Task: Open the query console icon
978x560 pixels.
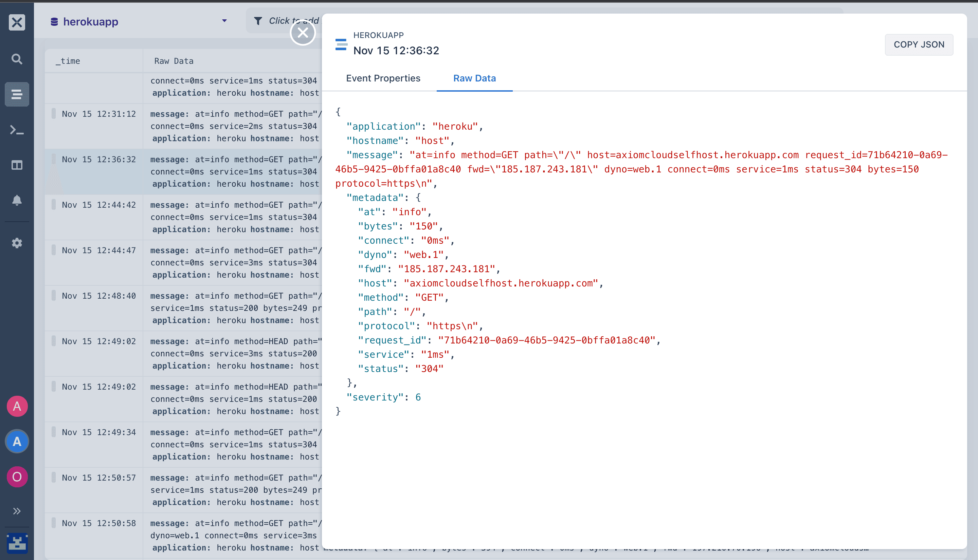Action: [17, 130]
